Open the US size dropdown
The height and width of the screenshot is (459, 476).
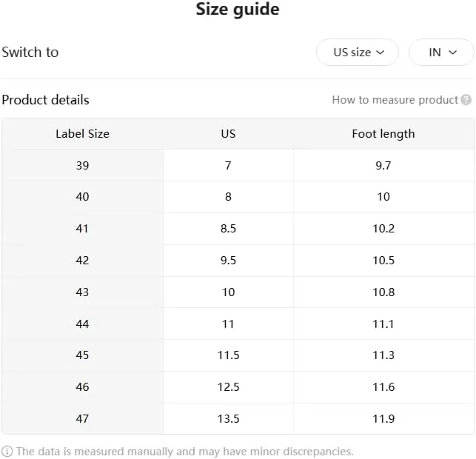click(358, 53)
